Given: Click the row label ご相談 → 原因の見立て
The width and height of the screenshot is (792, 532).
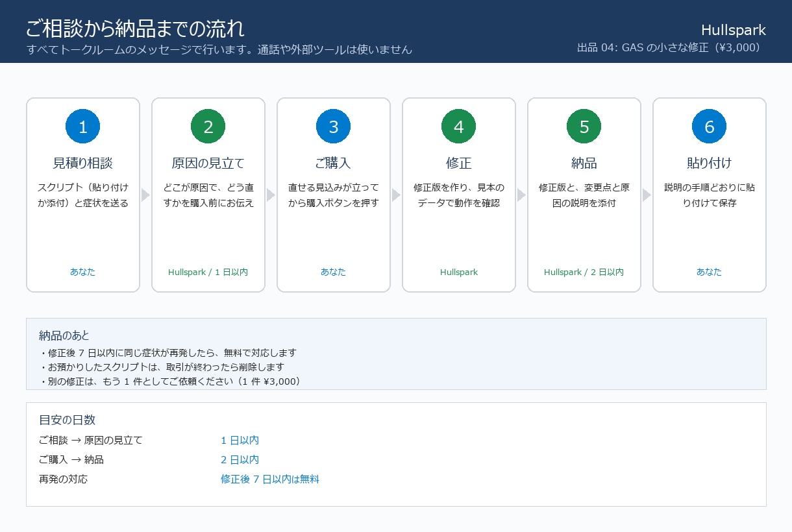Looking at the screenshot, I should point(91,441).
